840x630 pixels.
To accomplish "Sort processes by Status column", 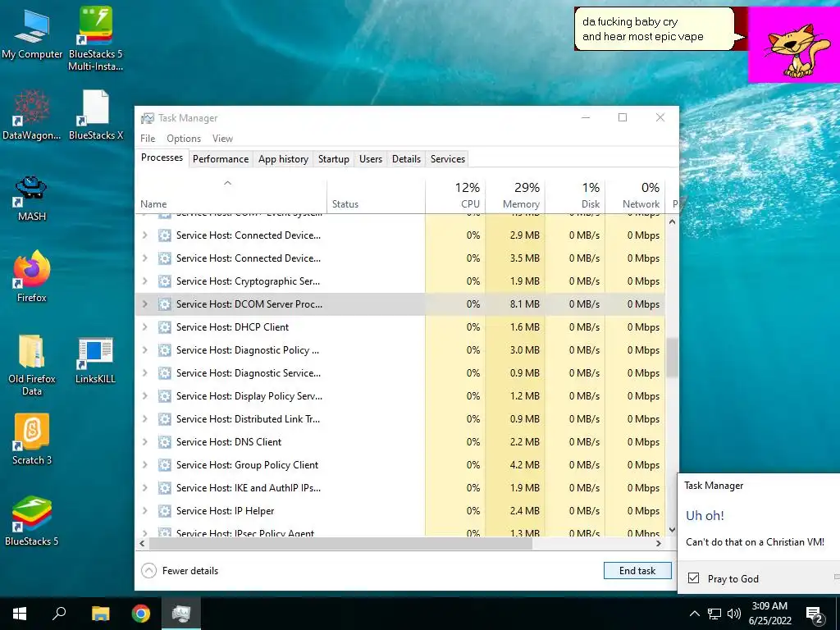I will tap(376, 197).
